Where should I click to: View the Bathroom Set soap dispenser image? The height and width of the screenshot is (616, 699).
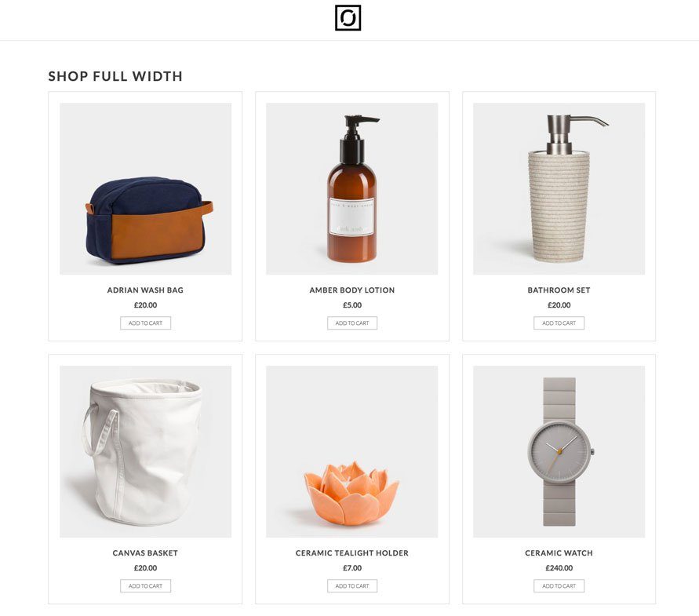coord(559,188)
